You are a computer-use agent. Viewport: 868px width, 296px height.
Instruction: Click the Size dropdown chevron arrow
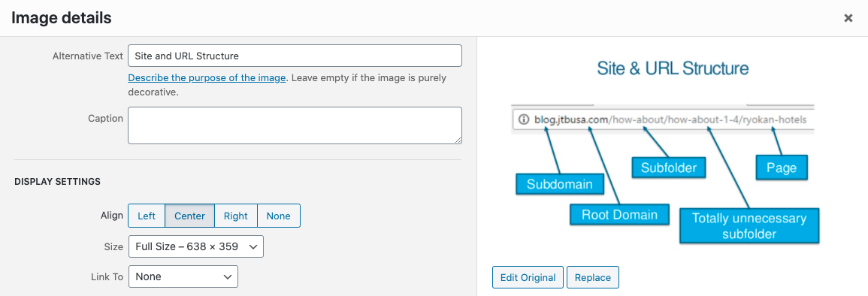(253, 246)
